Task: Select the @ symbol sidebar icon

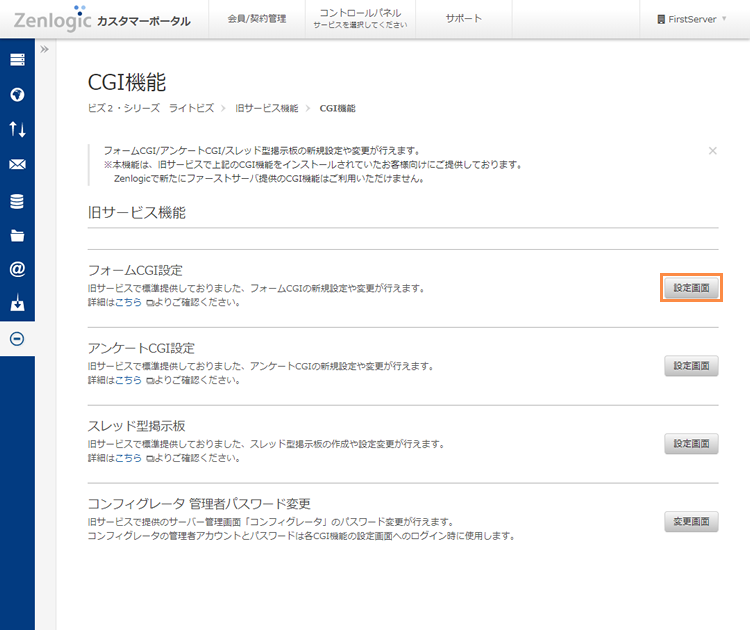Action: point(17,269)
